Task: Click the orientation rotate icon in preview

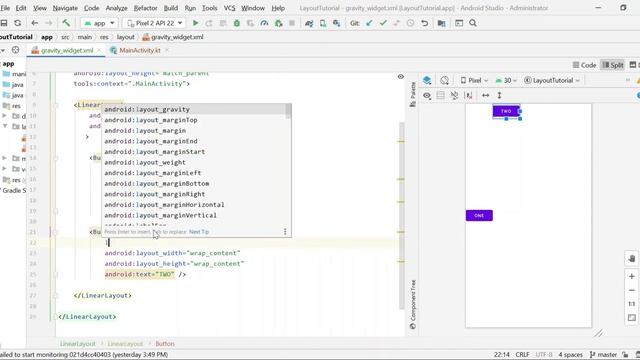Action: [x=444, y=80]
